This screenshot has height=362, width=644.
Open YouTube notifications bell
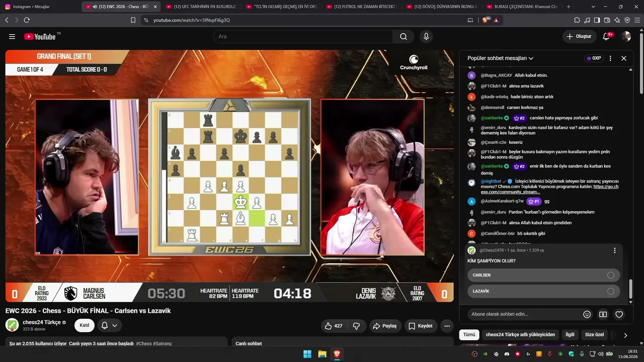pyautogui.click(x=607, y=37)
